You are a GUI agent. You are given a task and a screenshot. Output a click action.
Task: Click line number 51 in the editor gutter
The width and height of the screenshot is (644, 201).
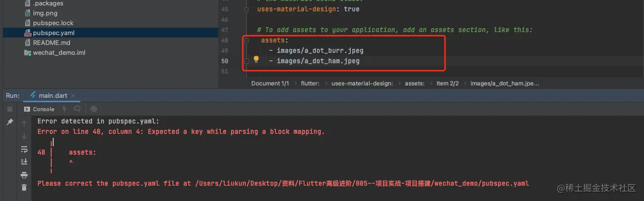pyautogui.click(x=225, y=72)
